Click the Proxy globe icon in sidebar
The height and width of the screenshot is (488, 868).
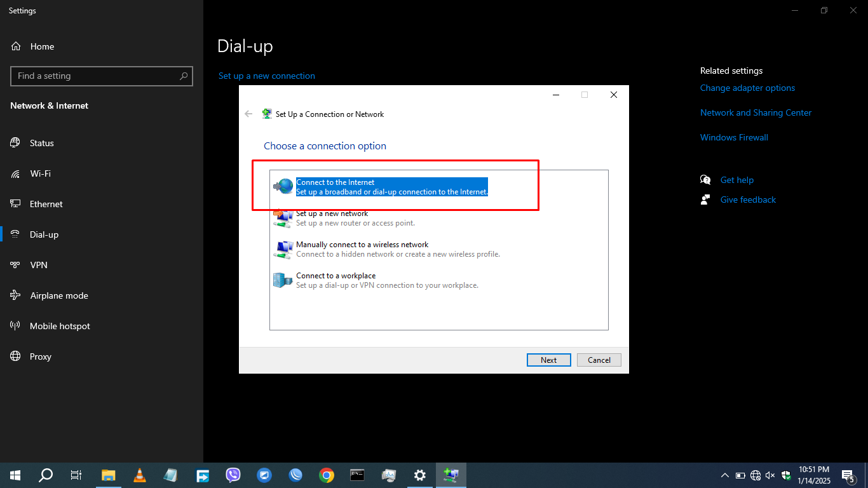tap(15, 356)
